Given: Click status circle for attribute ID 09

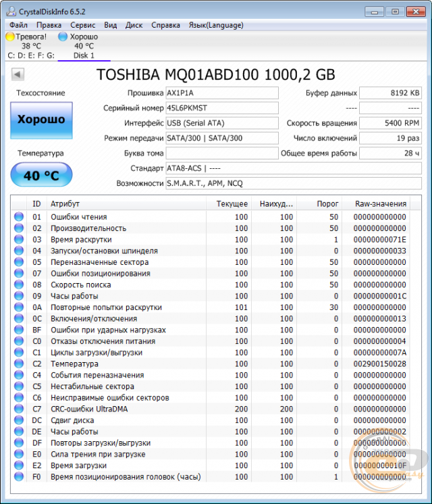Looking at the screenshot, I should click(x=19, y=296).
